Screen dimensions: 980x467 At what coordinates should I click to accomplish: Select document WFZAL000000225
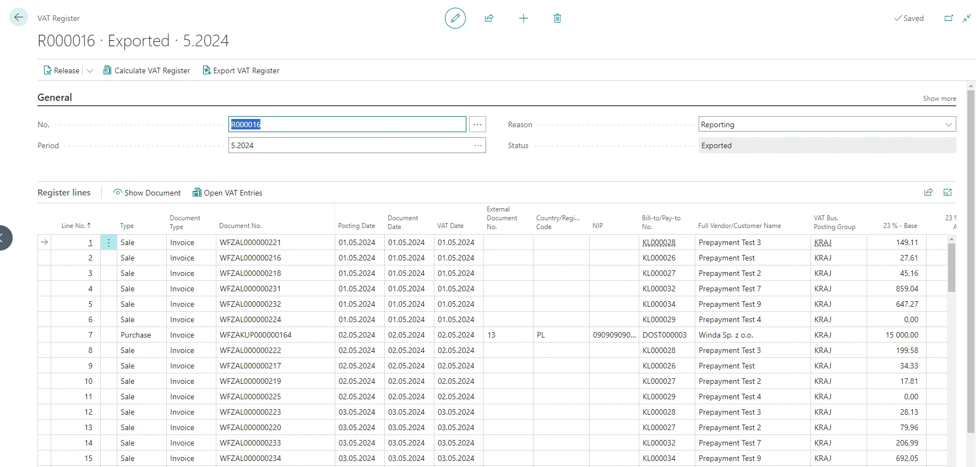[251, 397]
